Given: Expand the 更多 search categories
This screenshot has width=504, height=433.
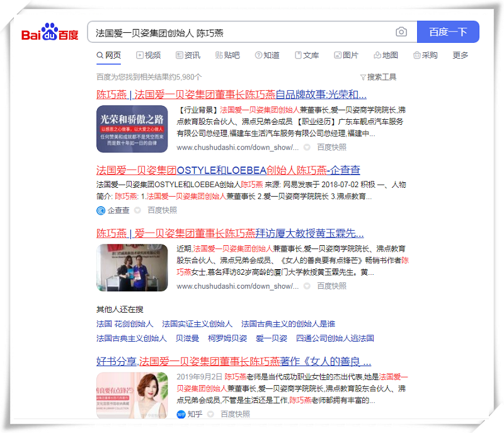Looking at the screenshot, I should tap(460, 55).
